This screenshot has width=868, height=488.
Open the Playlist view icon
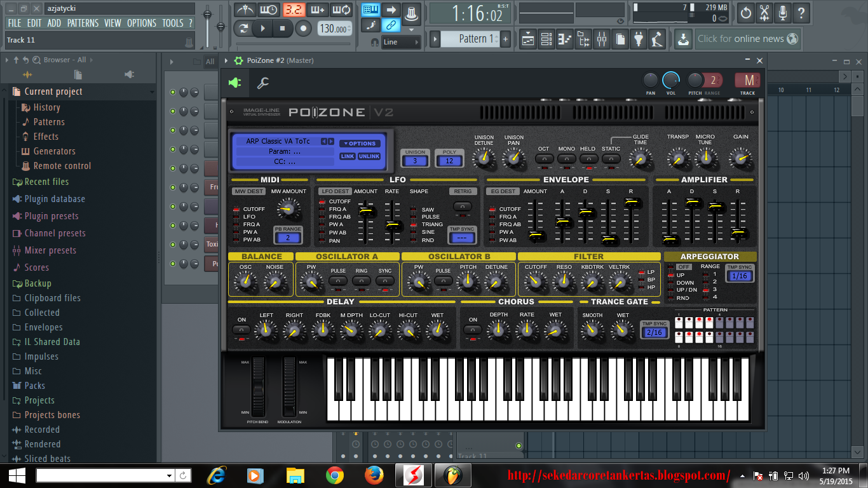click(527, 39)
